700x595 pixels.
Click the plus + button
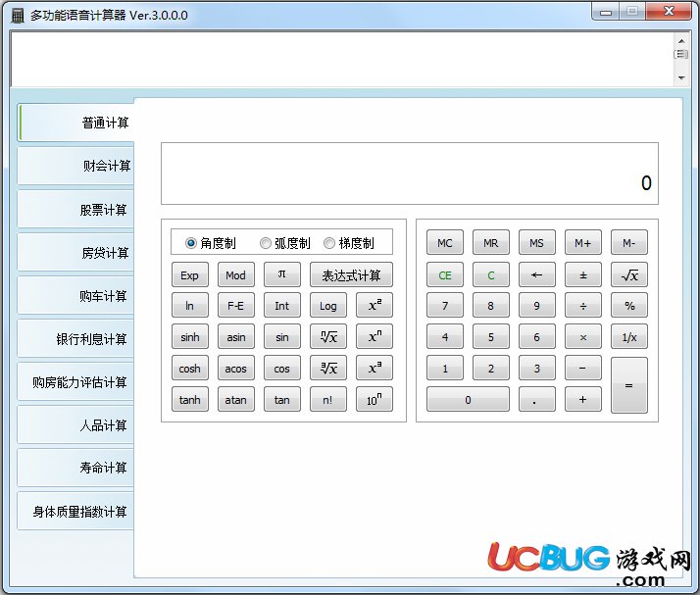(583, 399)
